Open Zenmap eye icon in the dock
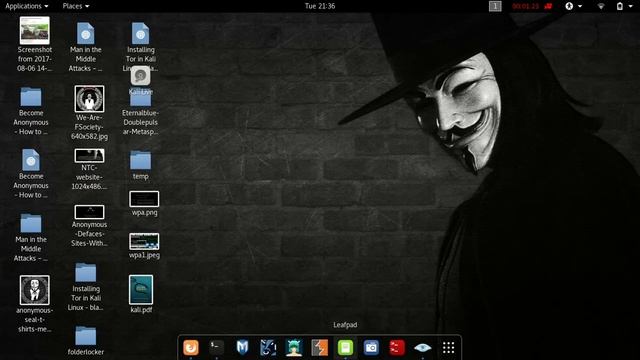Screen dimensions: 640x360 pos(422,348)
